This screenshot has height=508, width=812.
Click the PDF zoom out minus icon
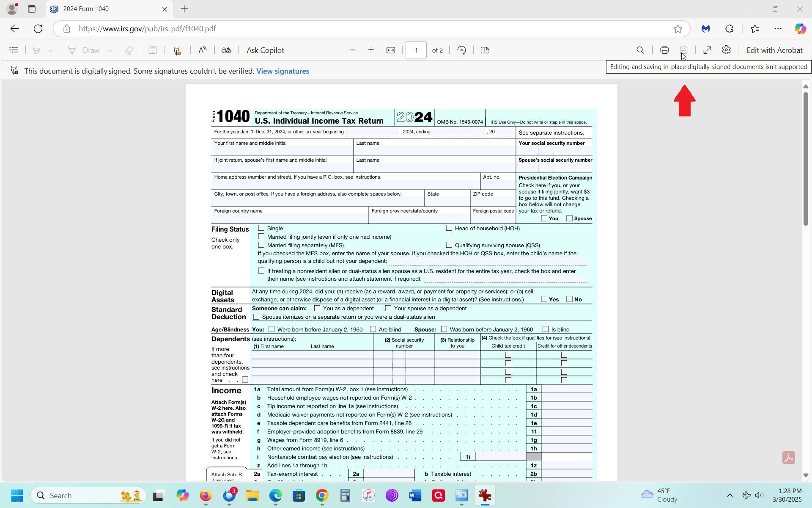(352, 50)
